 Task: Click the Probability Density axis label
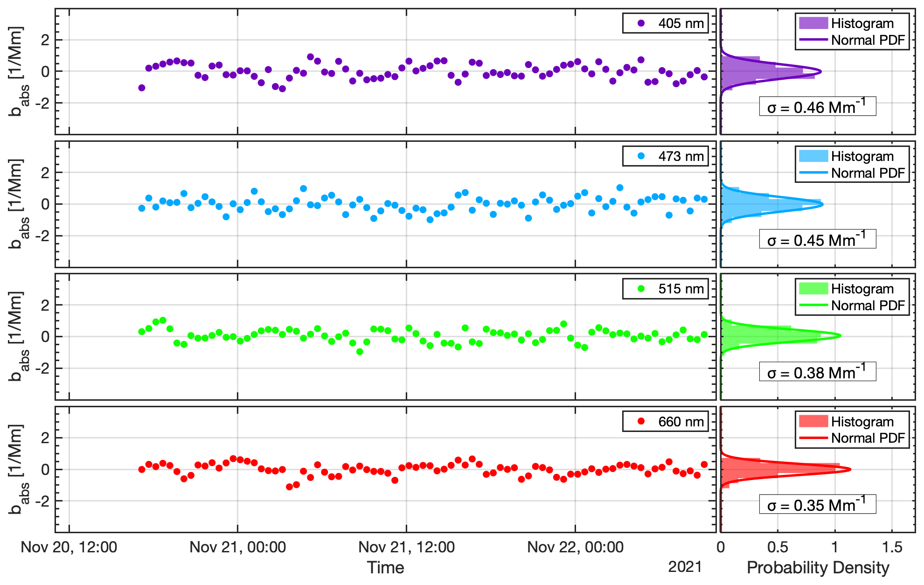point(818,567)
